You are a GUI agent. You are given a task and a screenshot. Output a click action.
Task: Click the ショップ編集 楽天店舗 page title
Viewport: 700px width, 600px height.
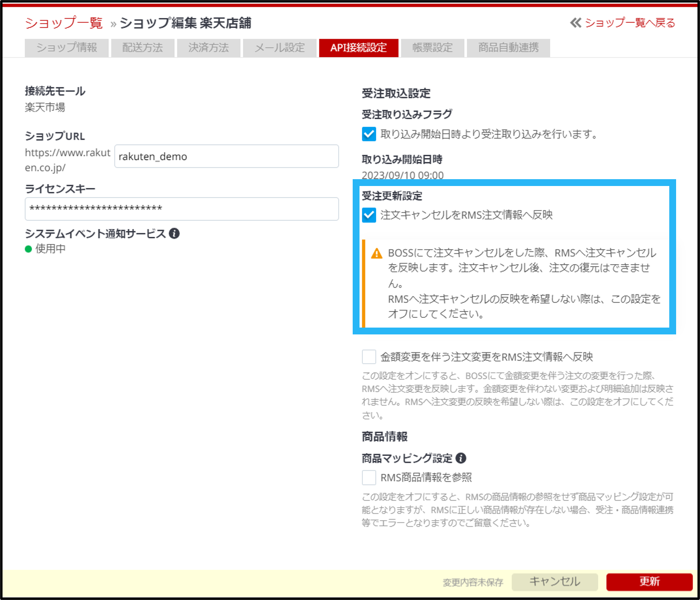(185, 23)
